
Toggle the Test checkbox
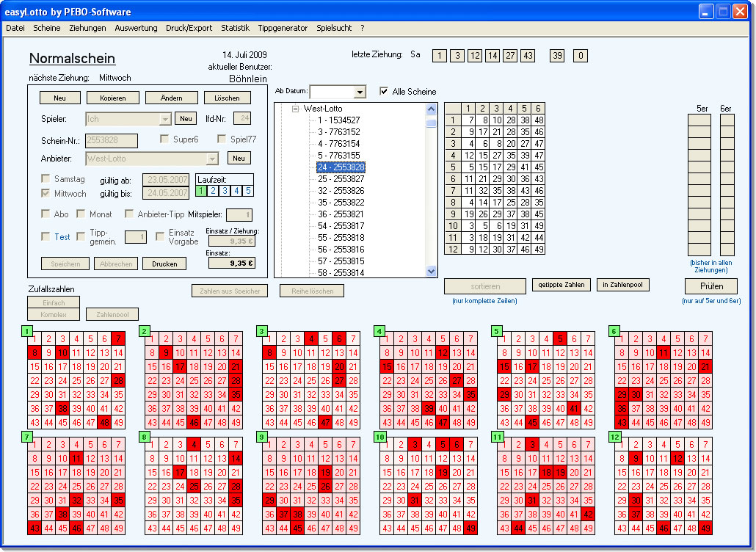46,236
